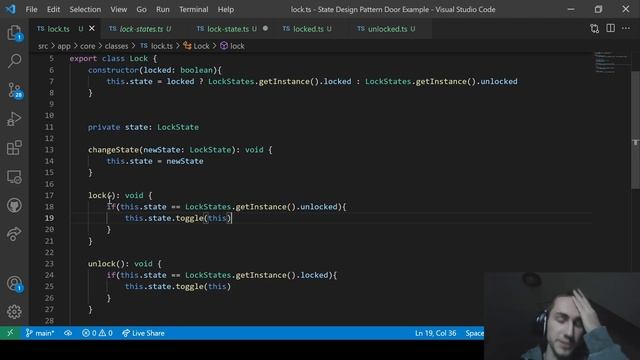The height and width of the screenshot is (360, 640).
Task: Open the Selection menu
Action: click(85, 9)
